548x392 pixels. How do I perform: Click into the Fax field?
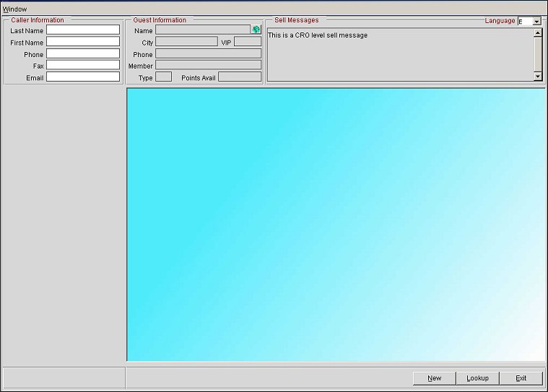83,65
